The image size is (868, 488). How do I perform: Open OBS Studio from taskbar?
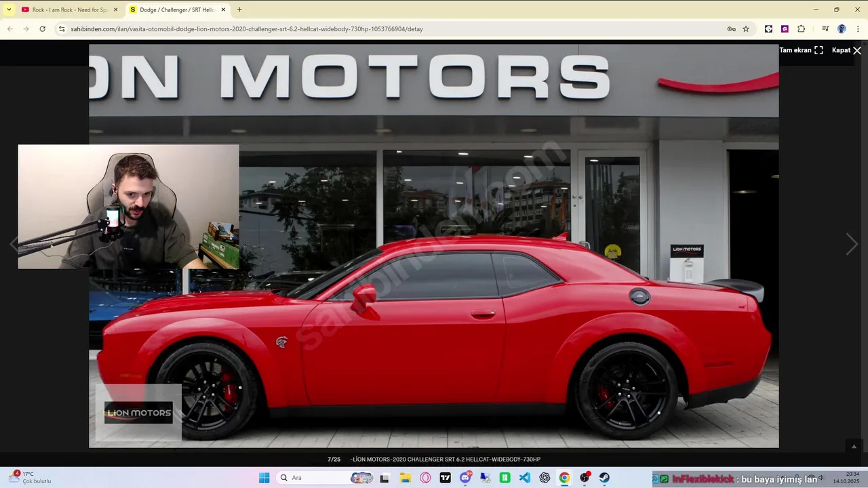(x=585, y=478)
